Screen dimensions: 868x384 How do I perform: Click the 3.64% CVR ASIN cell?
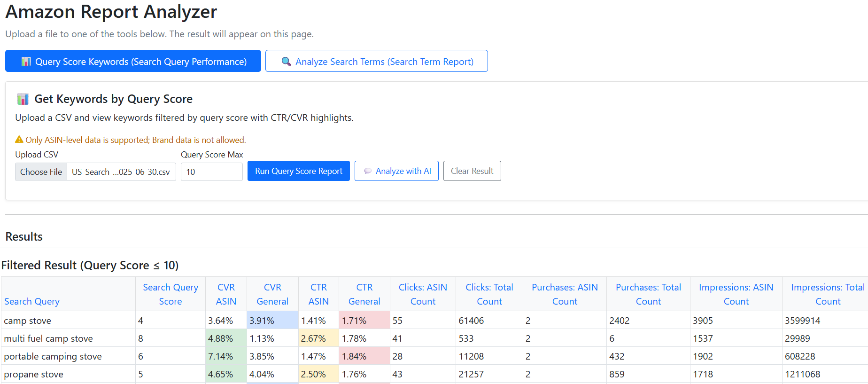coord(226,321)
